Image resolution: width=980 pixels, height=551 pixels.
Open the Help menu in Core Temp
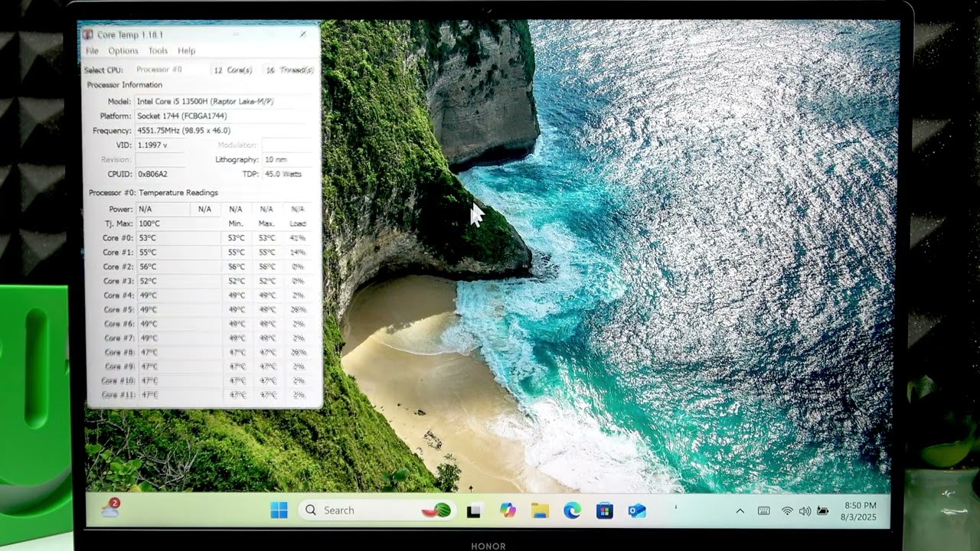coord(187,51)
